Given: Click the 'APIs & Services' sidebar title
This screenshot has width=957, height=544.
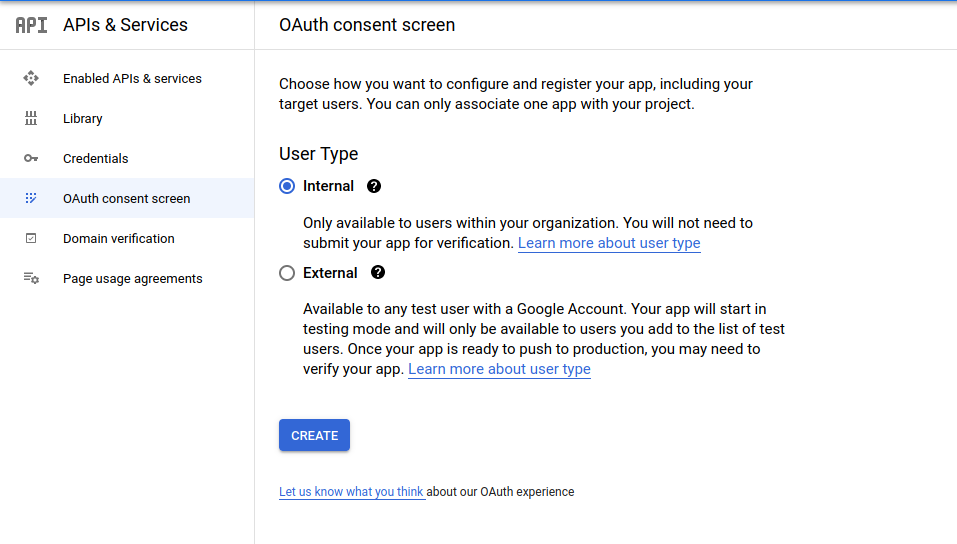Looking at the screenshot, I should 125,25.
